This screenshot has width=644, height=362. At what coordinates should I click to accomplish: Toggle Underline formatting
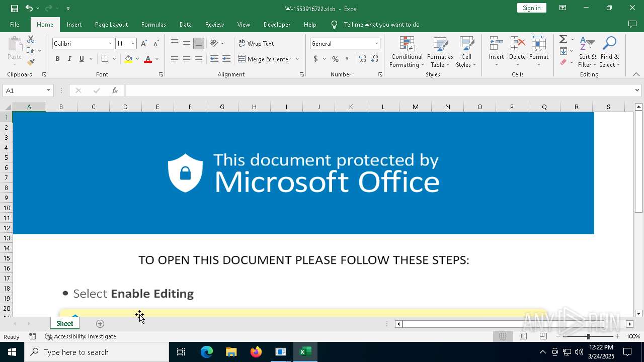click(x=82, y=59)
